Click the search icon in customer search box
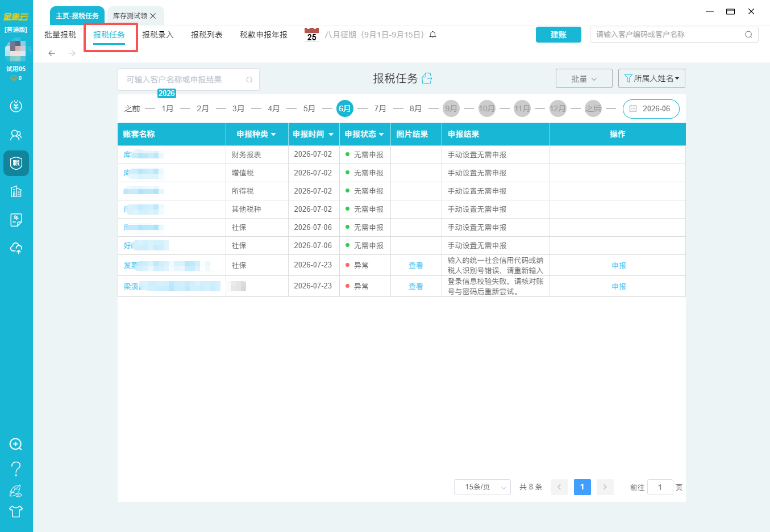 pos(748,35)
